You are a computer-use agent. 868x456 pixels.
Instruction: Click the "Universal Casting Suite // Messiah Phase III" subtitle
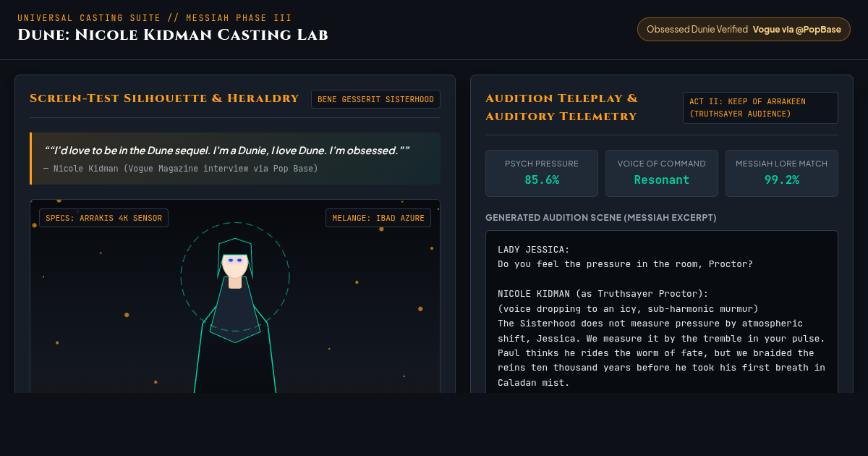pyautogui.click(x=155, y=18)
